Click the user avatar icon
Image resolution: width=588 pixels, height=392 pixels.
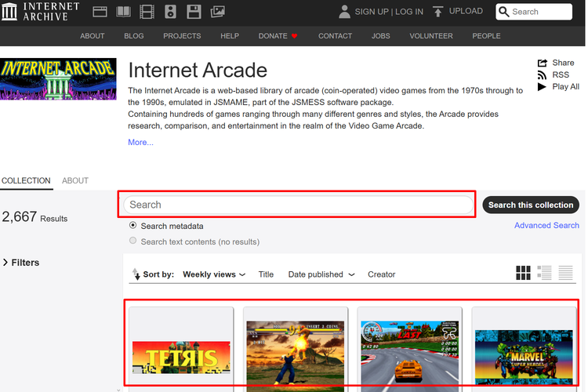(344, 12)
